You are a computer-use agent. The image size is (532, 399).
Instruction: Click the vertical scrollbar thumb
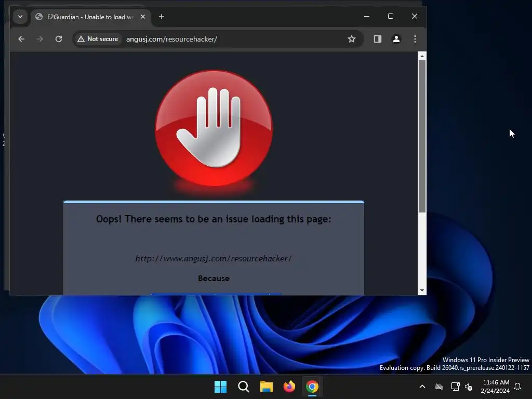[x=422, y=137]
